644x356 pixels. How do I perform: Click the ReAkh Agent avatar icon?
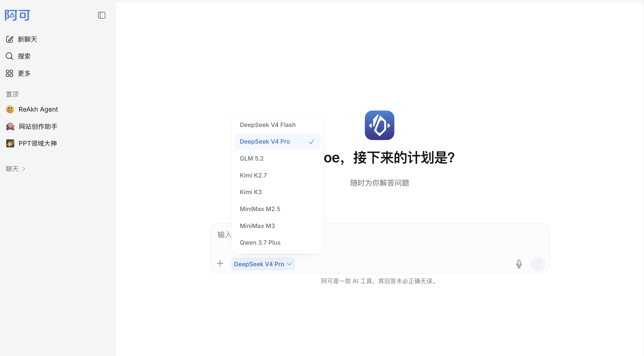(x=10, y=109)
